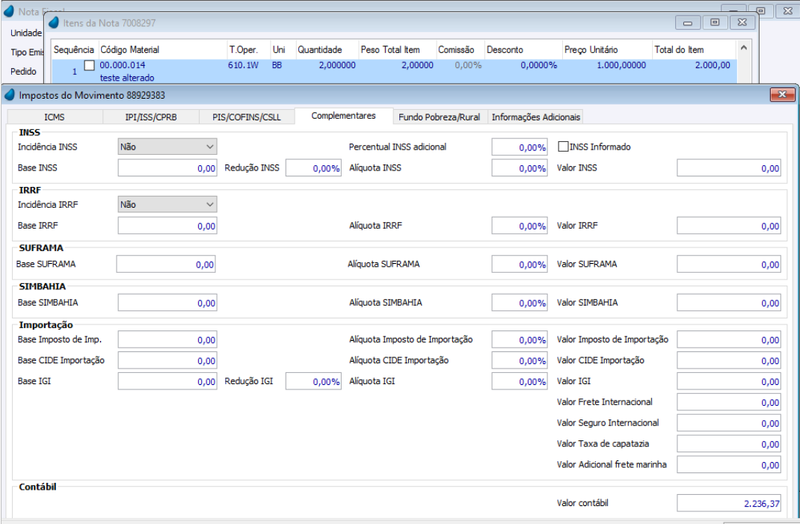Screen dimensions: 800x524
Task: Close the Impostos do Movimento window
Action: pos(782,94)
